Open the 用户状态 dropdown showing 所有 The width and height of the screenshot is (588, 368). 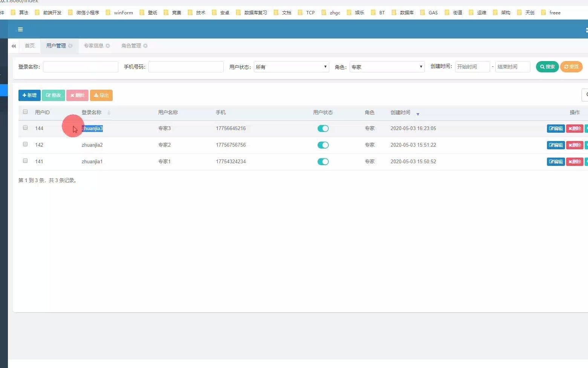[292, 67]
